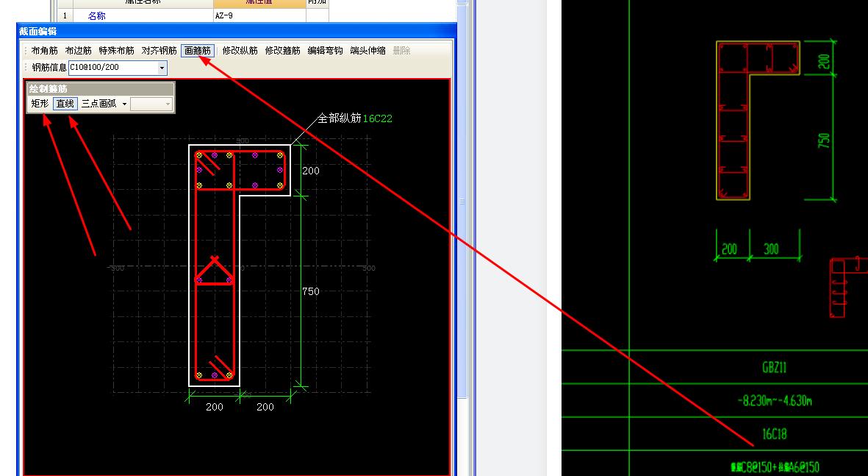Toggle the 画箍筋 drawing tool
The width and height of the screenshot is (868, 476).
198,51
